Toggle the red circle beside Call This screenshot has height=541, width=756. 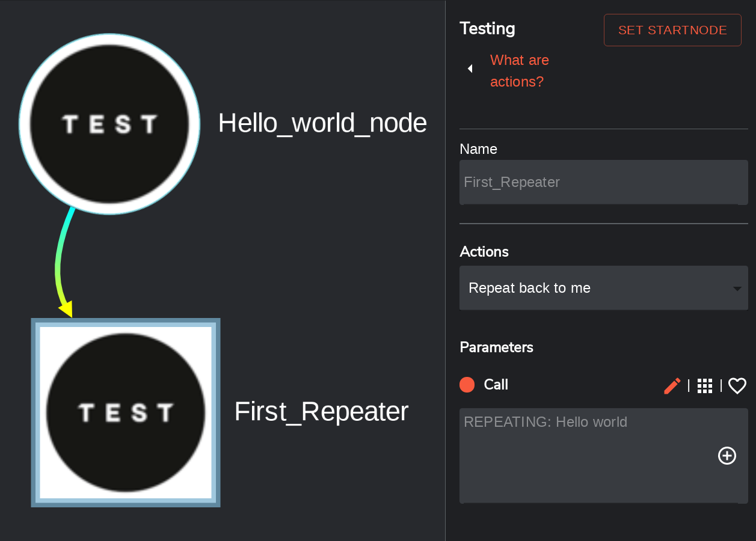tap(467, 385)
